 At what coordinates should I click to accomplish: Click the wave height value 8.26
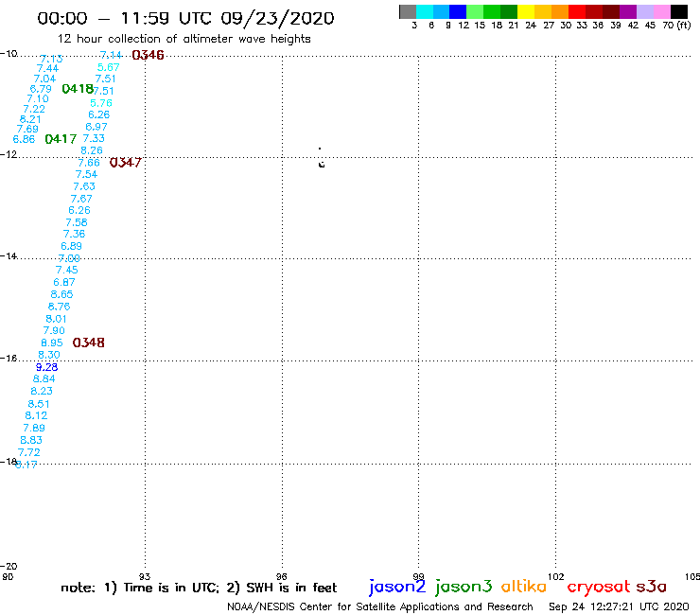click(x=92, y=150)
